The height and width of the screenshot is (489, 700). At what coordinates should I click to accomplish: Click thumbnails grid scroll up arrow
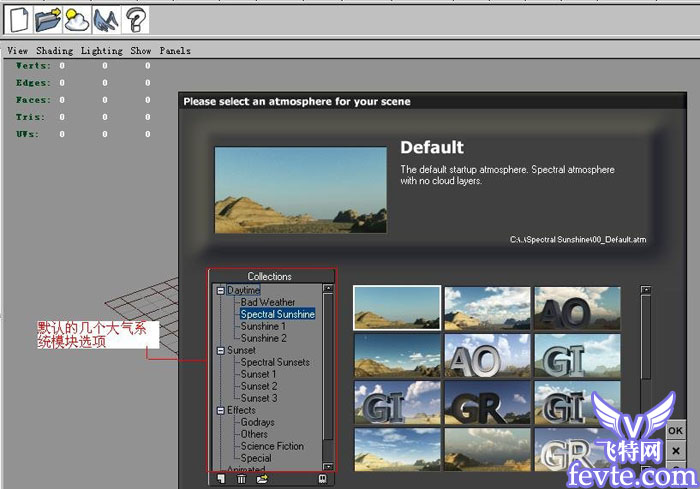click(x=646, y=290)
